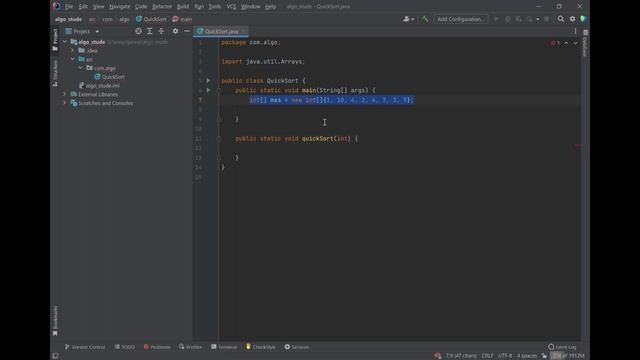Screen dimensions: 640x360
Task: Go to previous highlighted error arrow
Action: [x=566, y=43]
